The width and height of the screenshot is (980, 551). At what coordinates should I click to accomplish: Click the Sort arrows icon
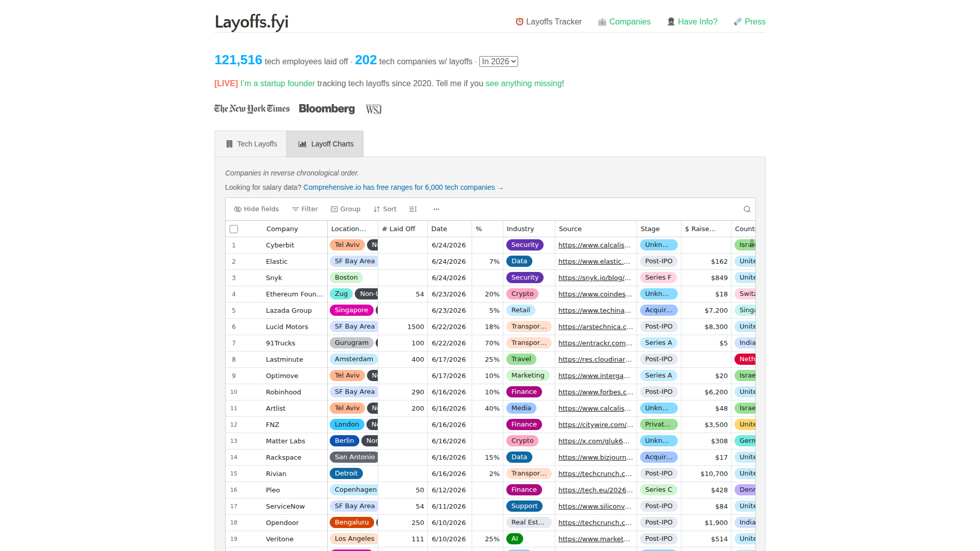click(x=377, y=209)
